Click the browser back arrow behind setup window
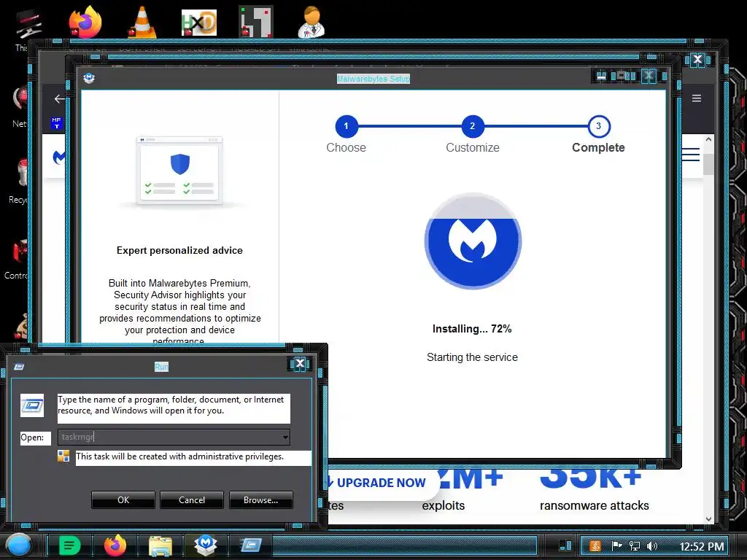 point(59,98)
